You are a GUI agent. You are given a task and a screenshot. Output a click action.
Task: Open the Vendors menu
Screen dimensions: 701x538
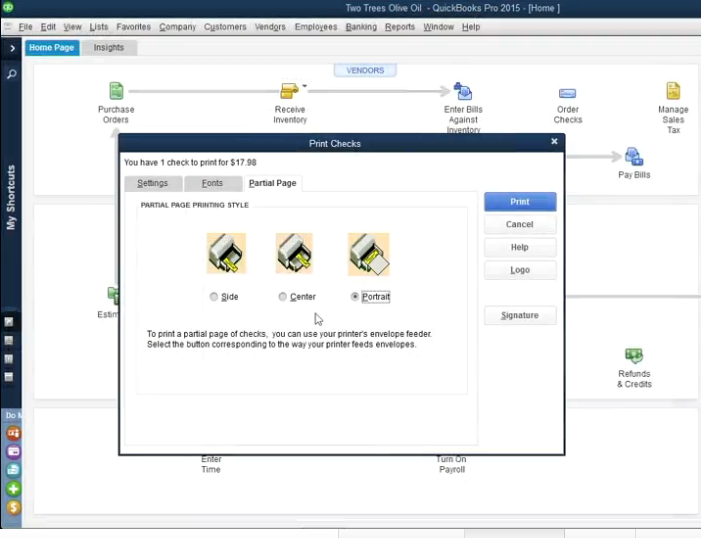click(x=270, y=27)
